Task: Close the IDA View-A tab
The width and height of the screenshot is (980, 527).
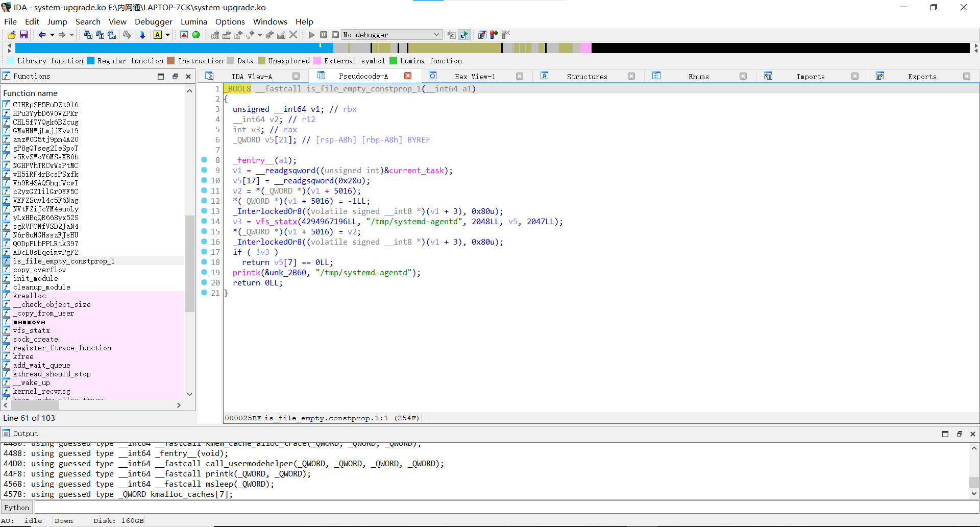Action: tap(296, 76)
